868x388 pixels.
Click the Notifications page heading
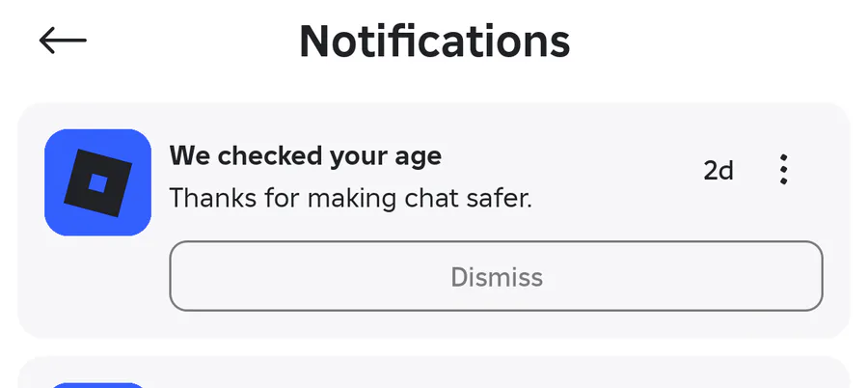coord(434,41)
